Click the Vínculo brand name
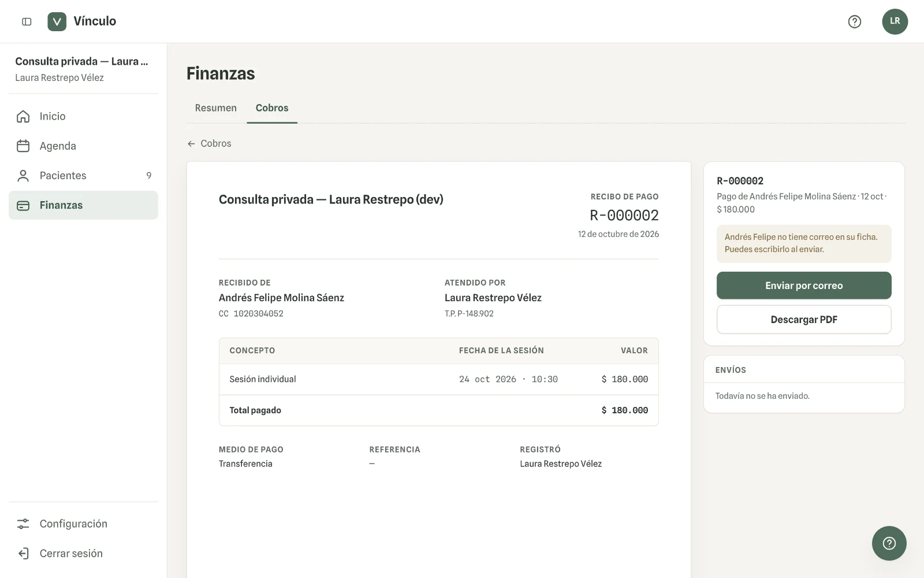 pos(95,21)
